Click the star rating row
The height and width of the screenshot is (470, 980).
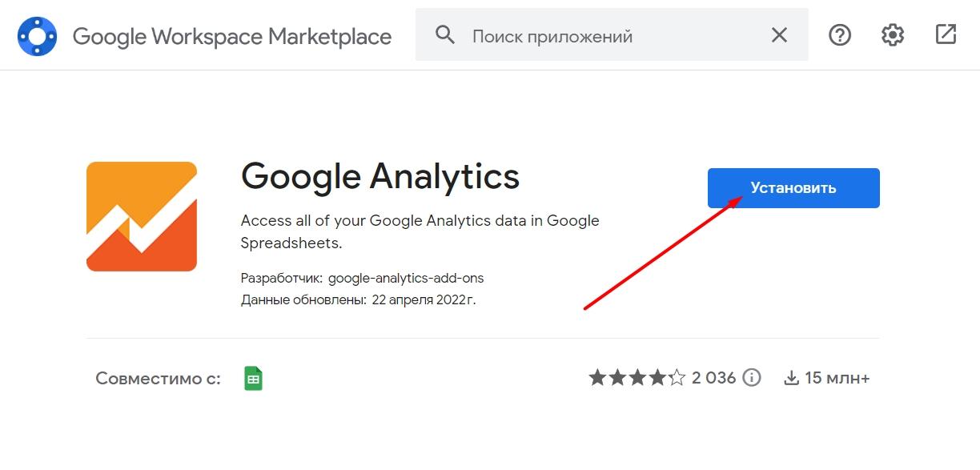click(637, 378)
